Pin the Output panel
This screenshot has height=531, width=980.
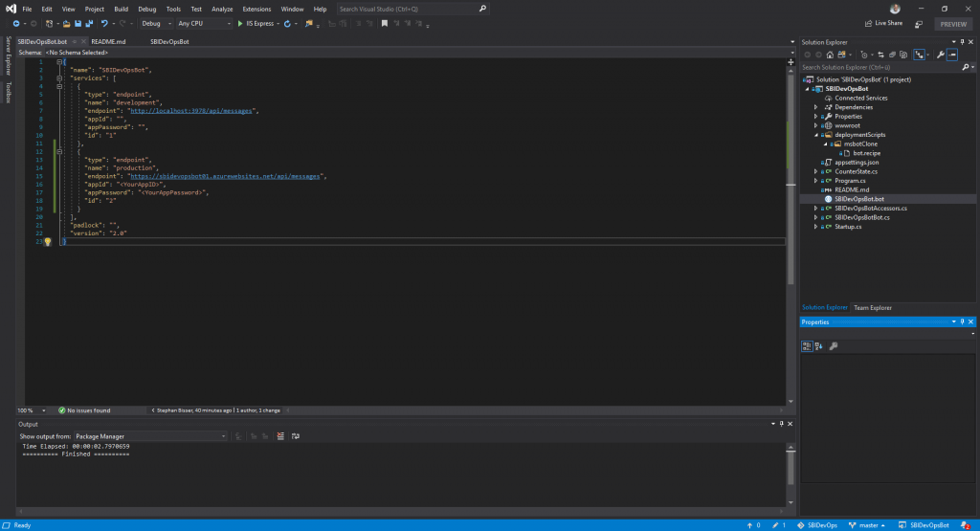[x=781, y=424]
